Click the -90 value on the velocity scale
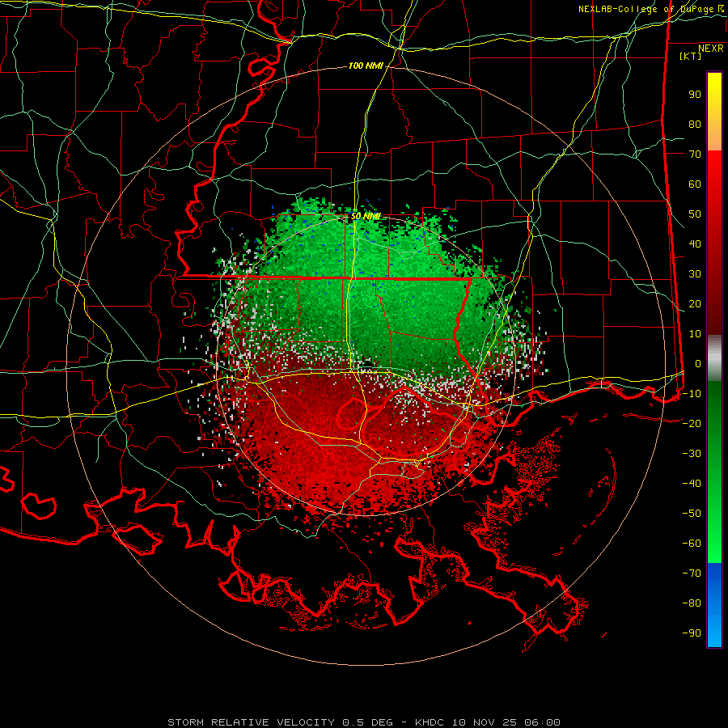The image size is (728, 728). (x=692, y=633)
